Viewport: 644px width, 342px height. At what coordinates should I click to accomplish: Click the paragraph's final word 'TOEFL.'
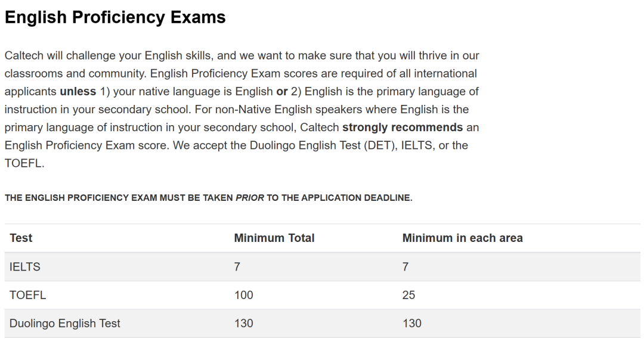[x=24, y=163]
